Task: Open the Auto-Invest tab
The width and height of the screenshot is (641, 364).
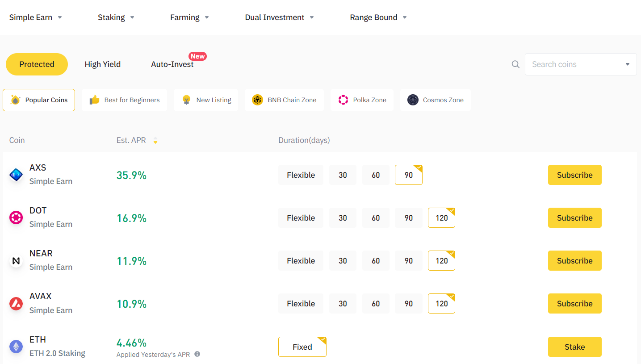Action: pos(172,64)
